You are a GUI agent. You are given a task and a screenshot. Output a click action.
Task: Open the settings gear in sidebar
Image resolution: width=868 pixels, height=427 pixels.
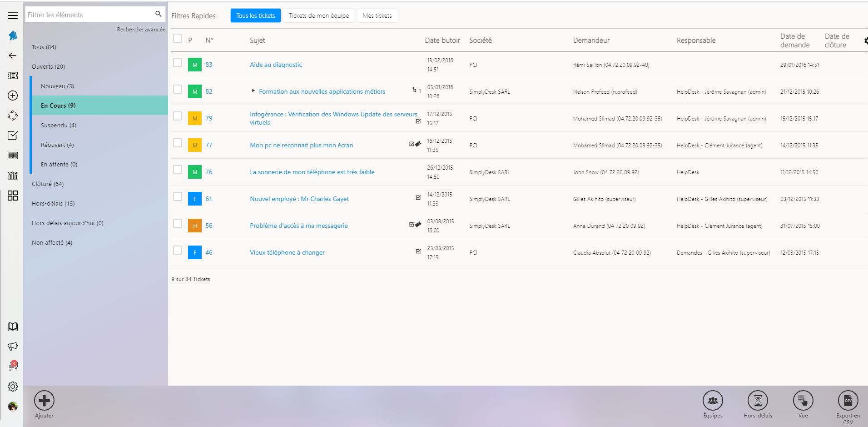(13, 387)
